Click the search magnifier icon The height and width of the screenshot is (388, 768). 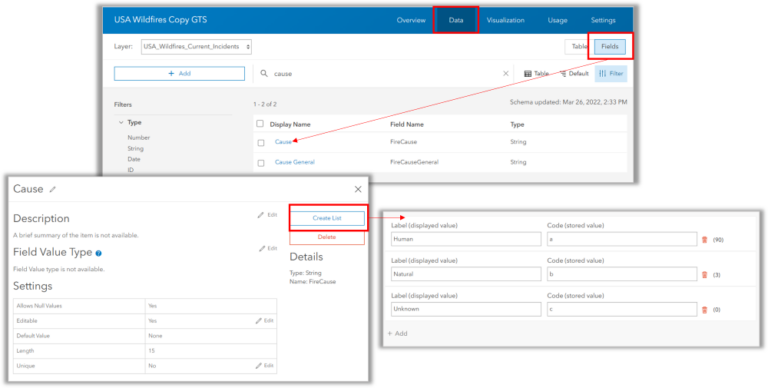[x=264, y=73]
